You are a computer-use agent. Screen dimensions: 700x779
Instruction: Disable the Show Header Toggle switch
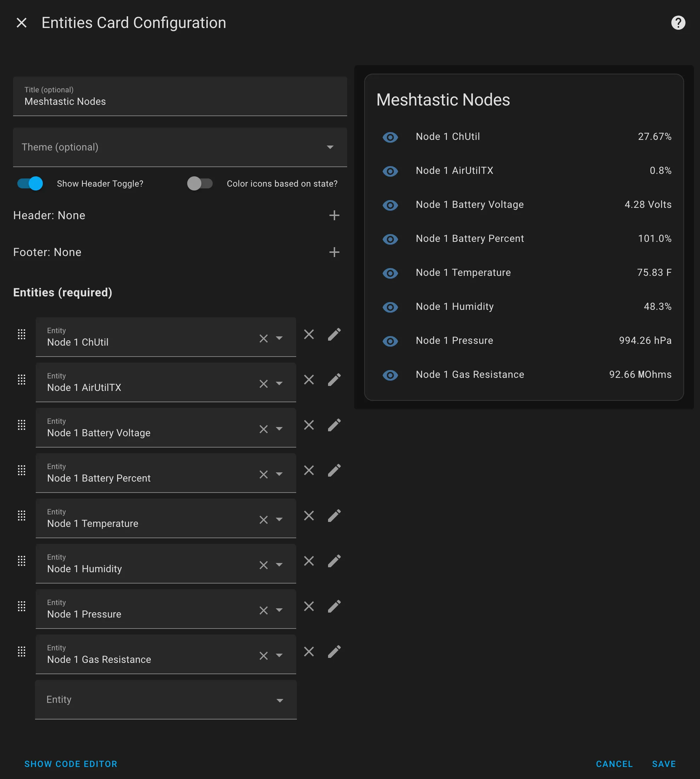pyautogui.click(x=30, y=183)
